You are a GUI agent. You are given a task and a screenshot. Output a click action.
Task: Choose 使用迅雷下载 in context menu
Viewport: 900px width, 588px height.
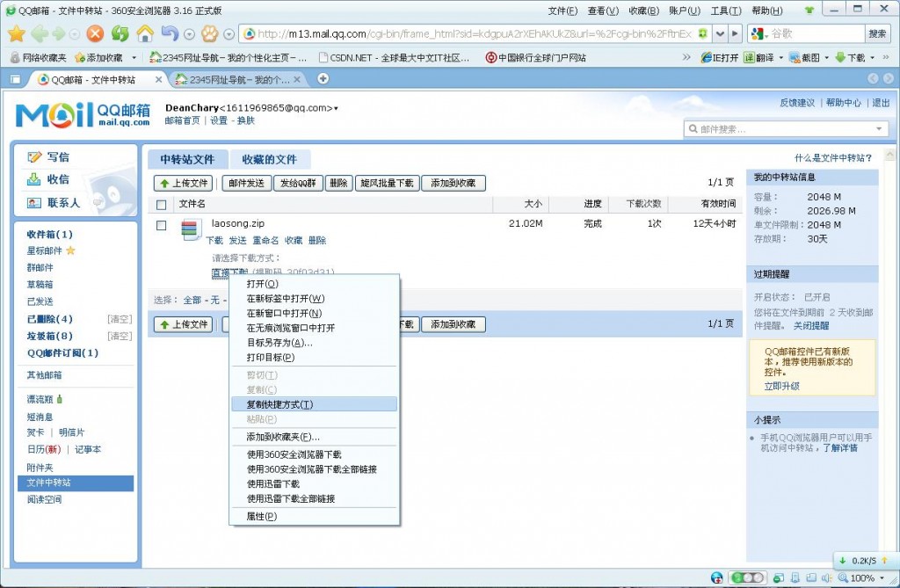click(314, 483)
